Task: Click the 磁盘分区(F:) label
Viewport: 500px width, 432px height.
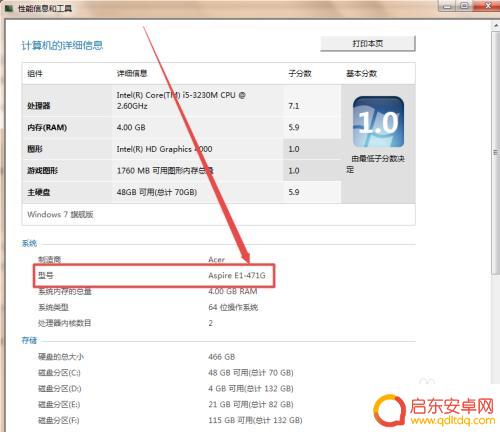Action: [59, 421]
